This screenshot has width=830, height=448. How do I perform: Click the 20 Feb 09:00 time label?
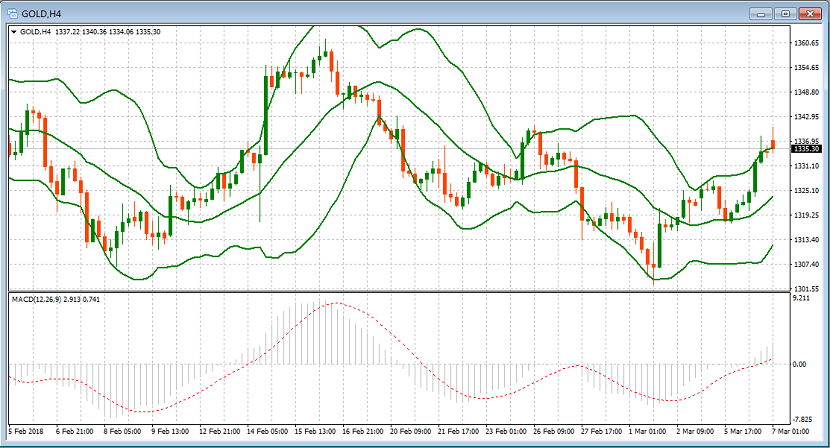pyautogui.click(x=410, y=432)
